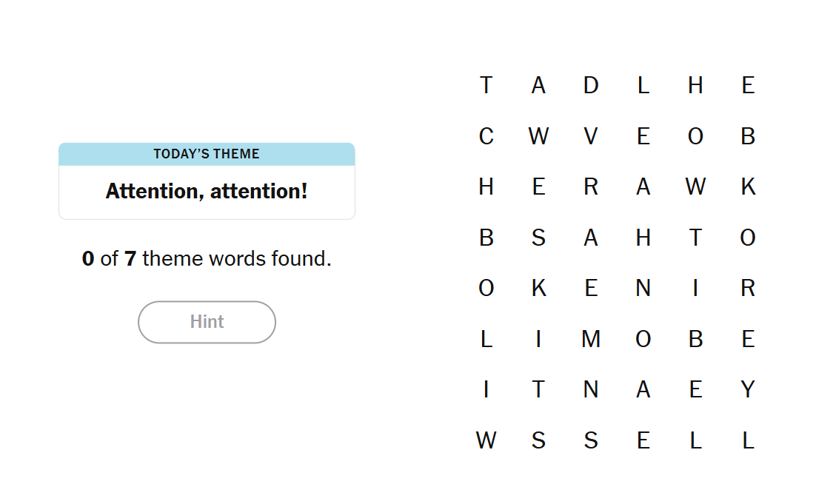The width and height of the screenshot is (816, 504).
Task: Select the B starting the fourth row
Action: (486, 238)
